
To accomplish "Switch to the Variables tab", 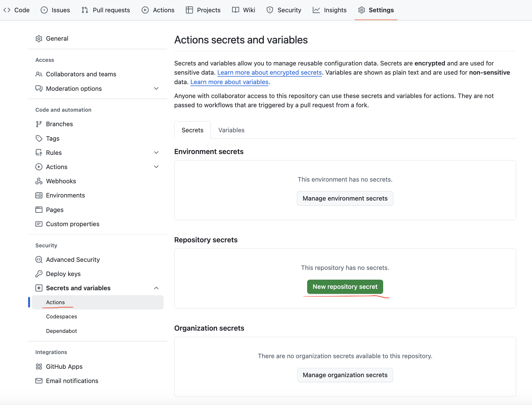I will tap(231, 130).
